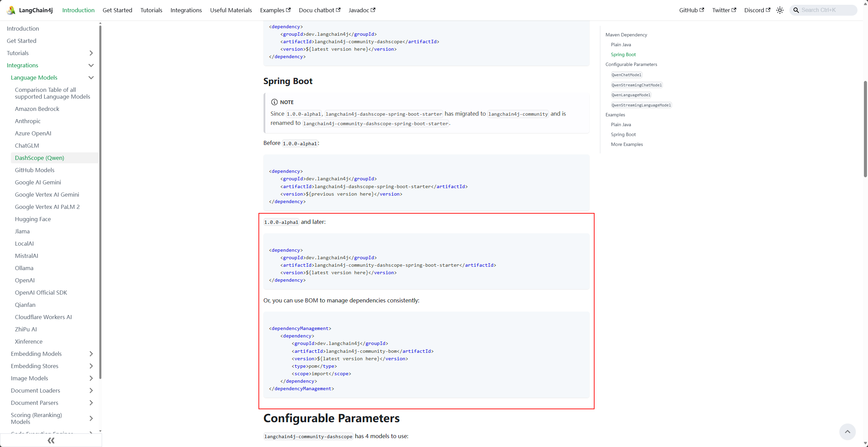
Task: Expand Document Loaders sidebar chevron
Action: point(91,391)
